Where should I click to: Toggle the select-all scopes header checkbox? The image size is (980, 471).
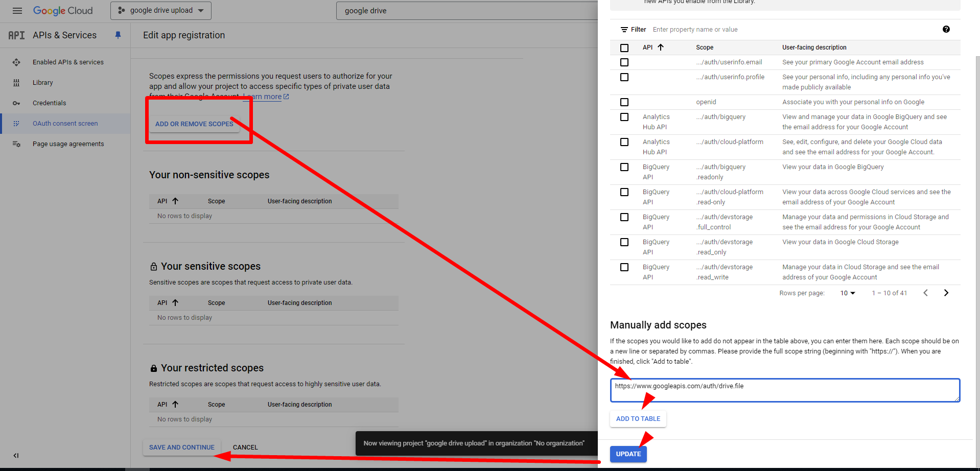click(x=624, y=48)
